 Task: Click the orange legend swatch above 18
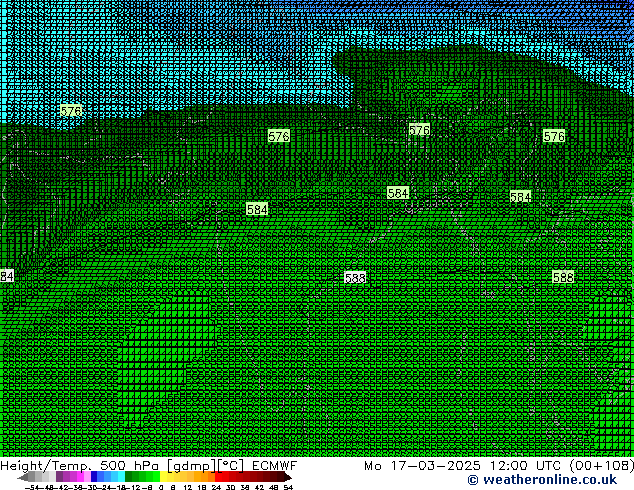pyautogui.click(x=204, y=476)
